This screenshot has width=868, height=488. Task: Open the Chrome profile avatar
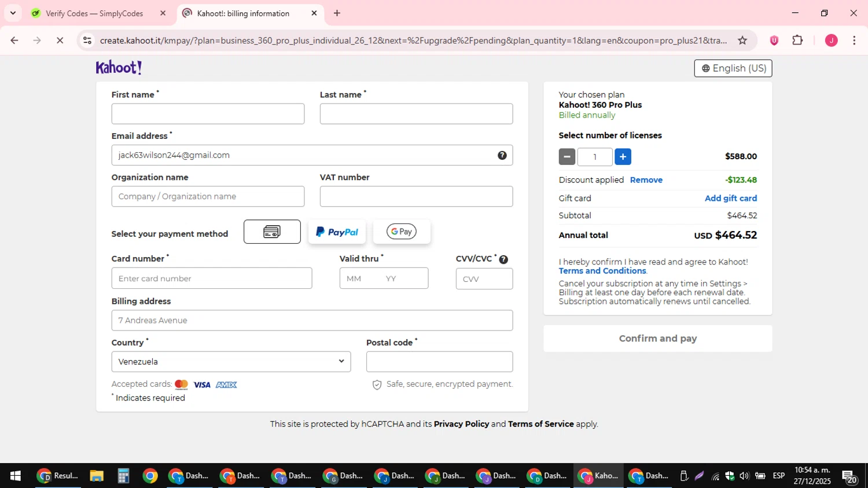click(831, 40)
